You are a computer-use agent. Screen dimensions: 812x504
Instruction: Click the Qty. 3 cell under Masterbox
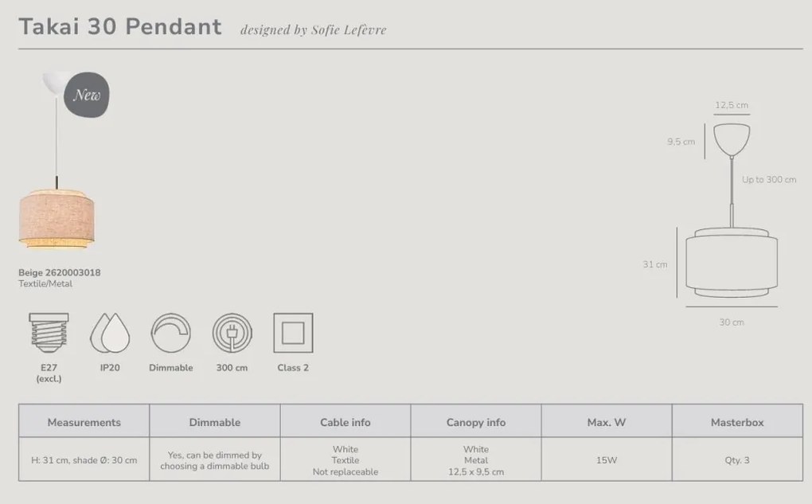coord(737,460)
